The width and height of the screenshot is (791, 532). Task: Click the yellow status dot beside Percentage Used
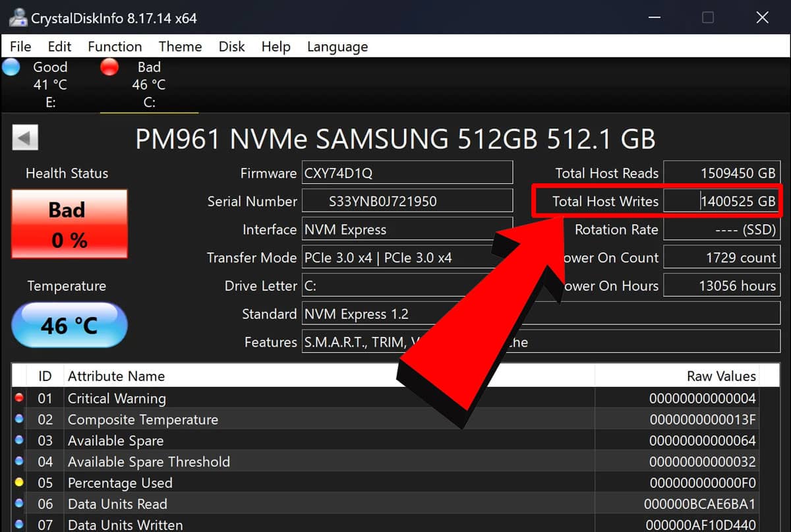(x=20, y=483)
